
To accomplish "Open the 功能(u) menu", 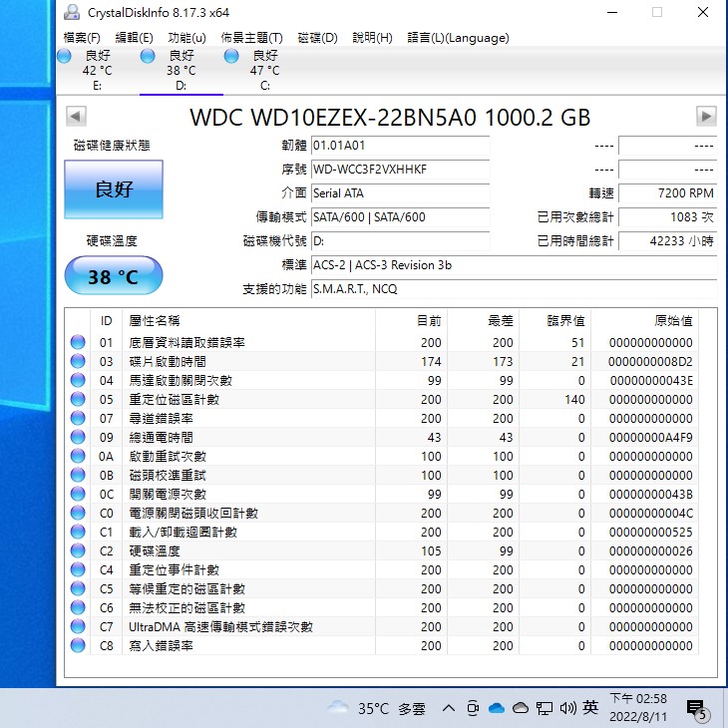I will (x=186, y=38).
